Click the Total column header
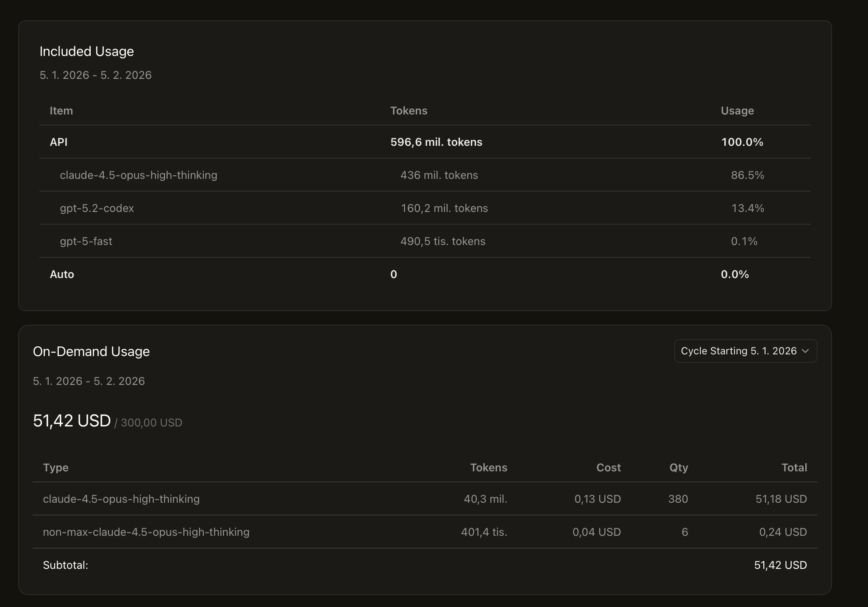 coord(794,468)
